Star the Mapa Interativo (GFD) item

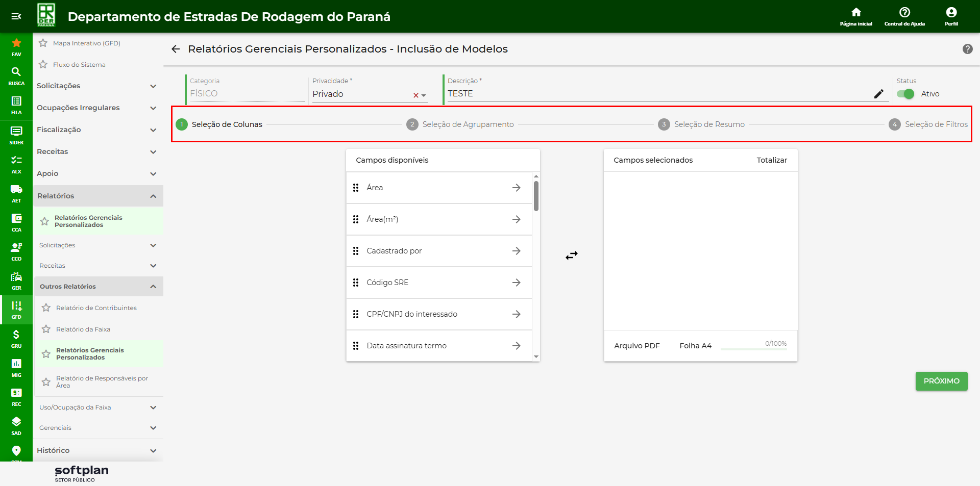[x=43, y=43]
